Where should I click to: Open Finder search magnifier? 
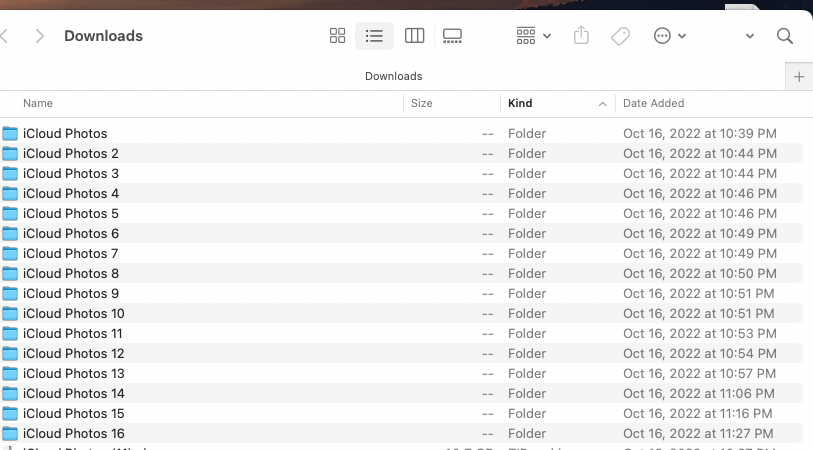(784, 36)
